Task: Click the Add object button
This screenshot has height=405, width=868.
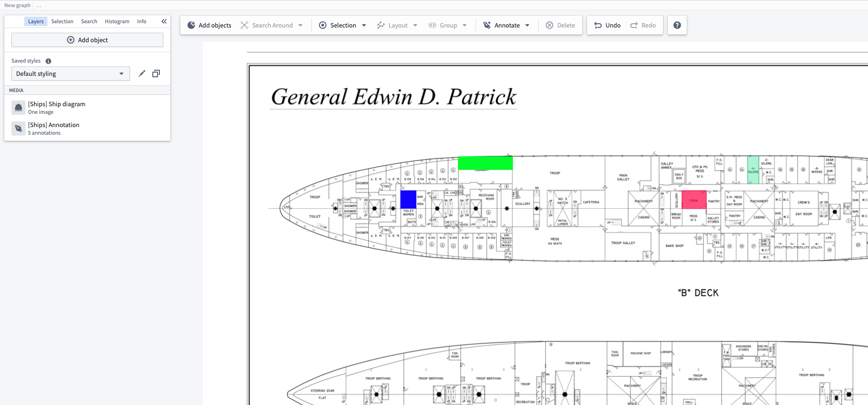Action: point(87,40)
